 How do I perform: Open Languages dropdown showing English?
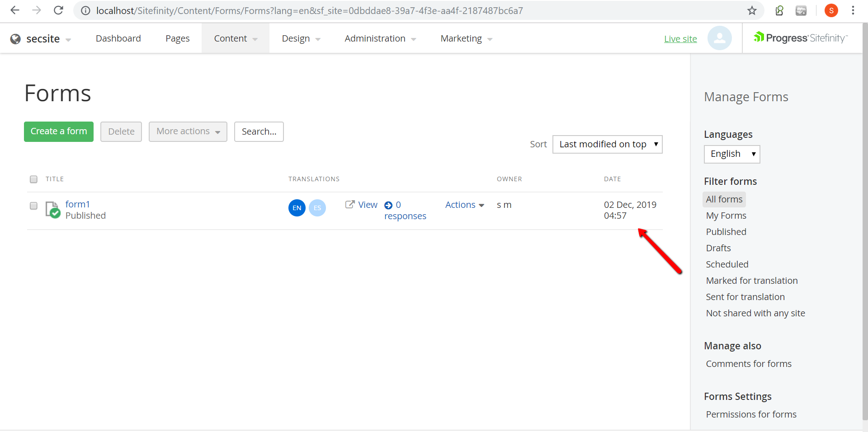pos(732,154)
